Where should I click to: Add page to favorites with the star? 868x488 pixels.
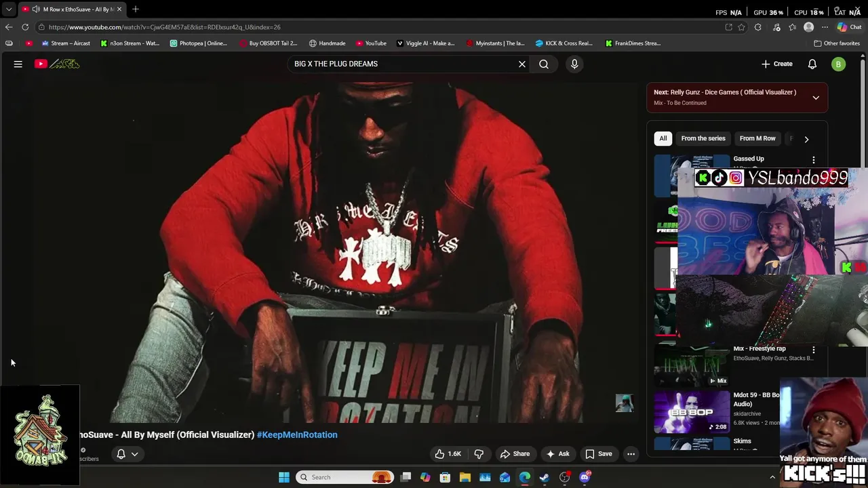(742, 27)
